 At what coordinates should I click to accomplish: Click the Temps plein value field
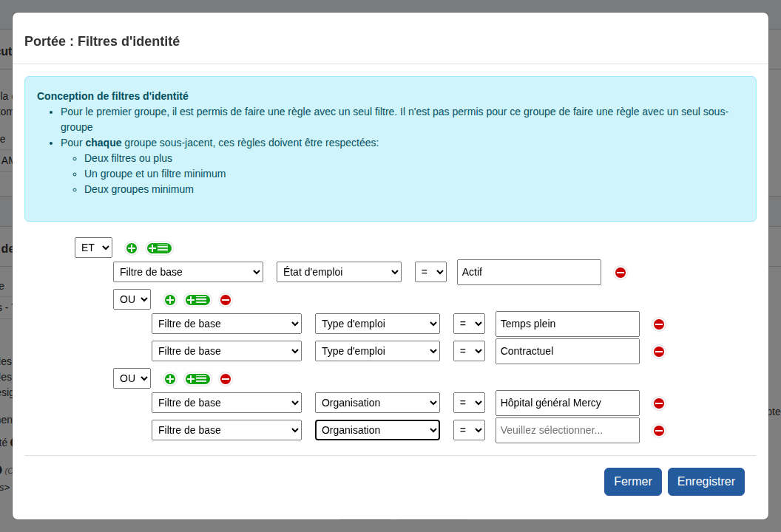tap(567, 324)
